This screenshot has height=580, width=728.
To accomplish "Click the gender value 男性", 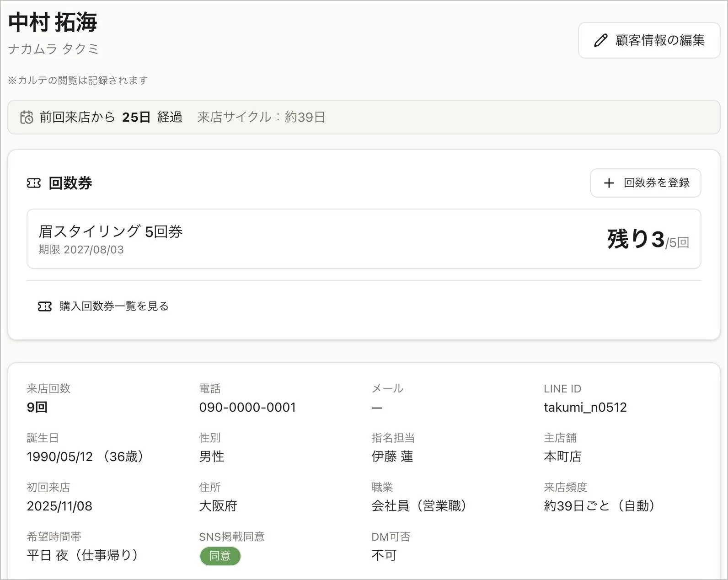I will click(x=212, y=456).
